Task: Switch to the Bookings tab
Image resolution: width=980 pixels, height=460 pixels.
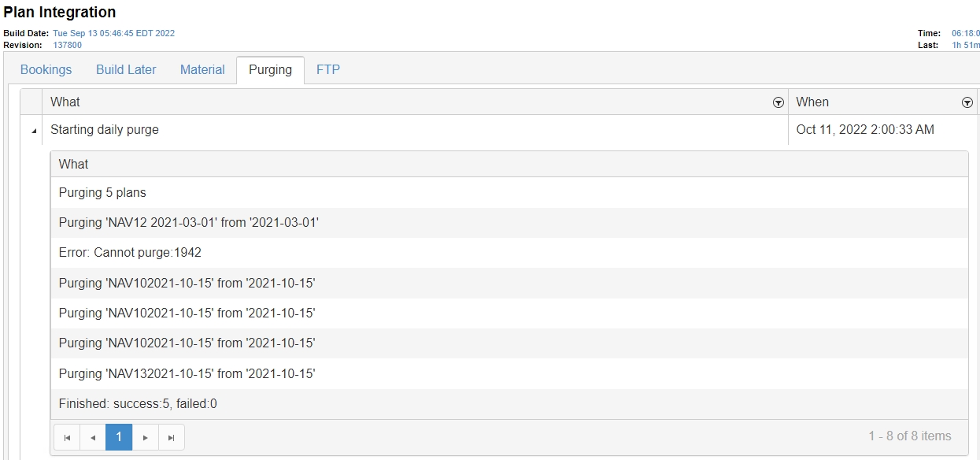Action: point(46,70)
